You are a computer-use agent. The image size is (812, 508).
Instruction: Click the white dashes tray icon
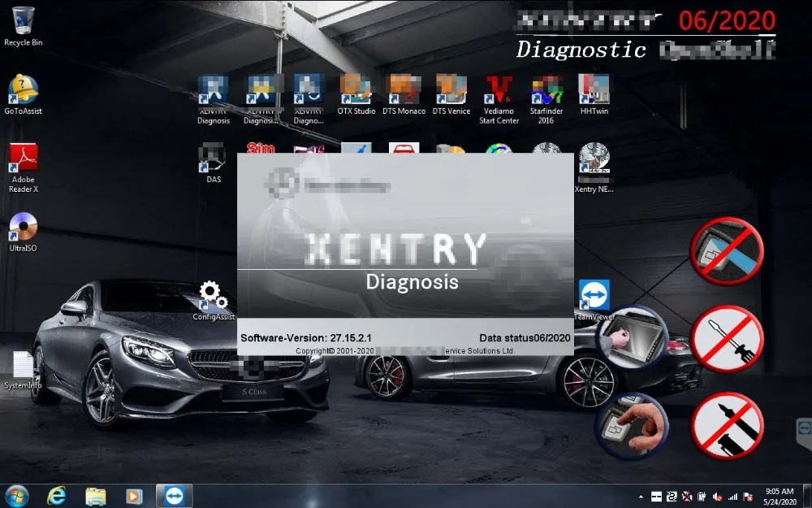[657, 497]
